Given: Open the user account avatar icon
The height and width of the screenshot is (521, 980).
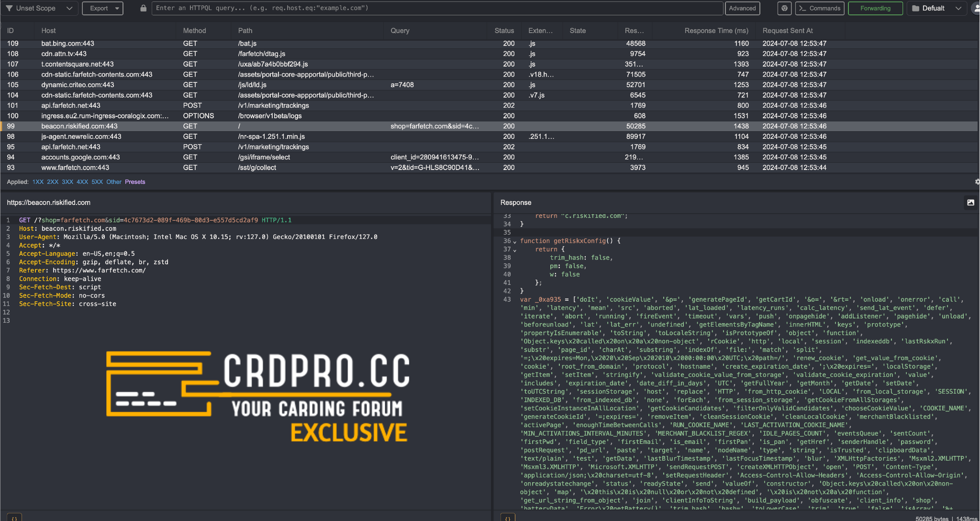Looking at the screenshot, I should point(976,8).
